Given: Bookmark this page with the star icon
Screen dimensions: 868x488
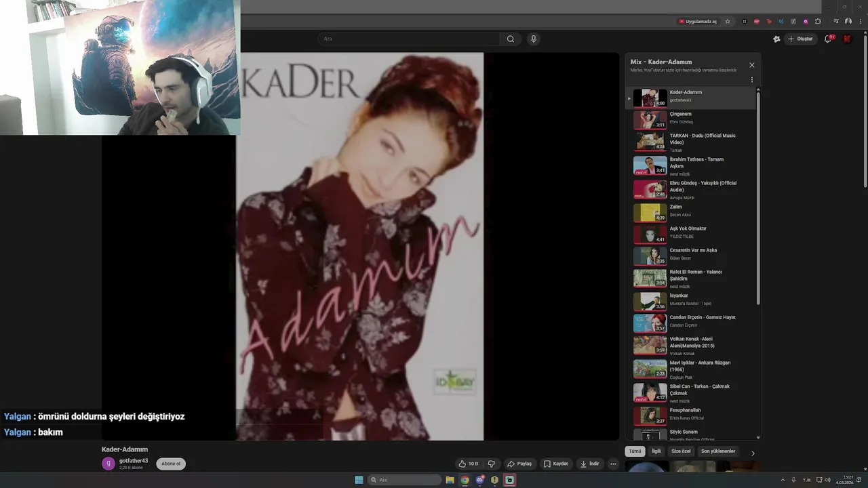Looking at the screenshot, I should (728, 21).
